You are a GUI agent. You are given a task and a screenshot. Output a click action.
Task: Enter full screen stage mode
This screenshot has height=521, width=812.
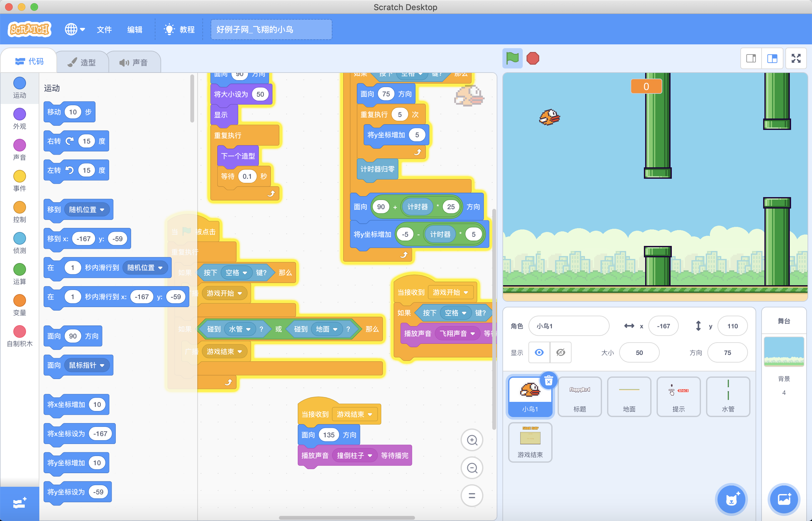(x=796, y=59)
